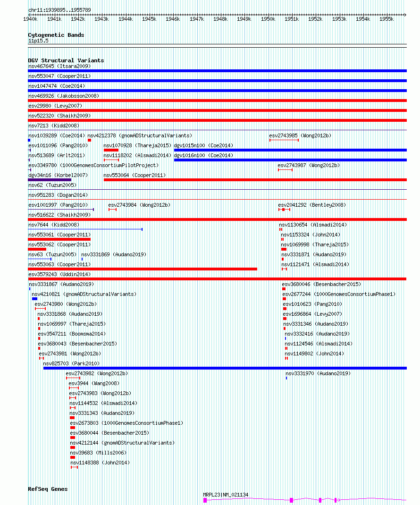Select nsv516622 (Shaikh2009) label
Image resolution: width=420 pixels, height=505 pixels.
click(59, 215)
